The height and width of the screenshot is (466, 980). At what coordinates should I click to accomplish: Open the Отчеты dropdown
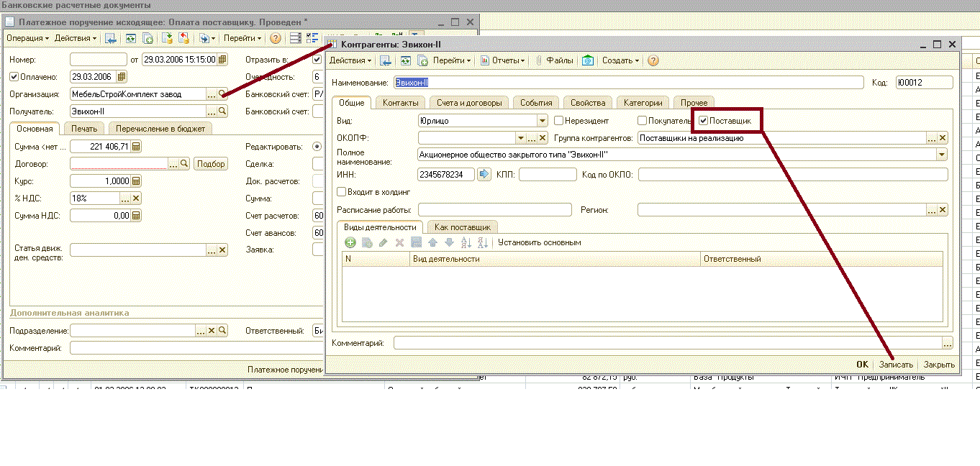click(503, 61)
